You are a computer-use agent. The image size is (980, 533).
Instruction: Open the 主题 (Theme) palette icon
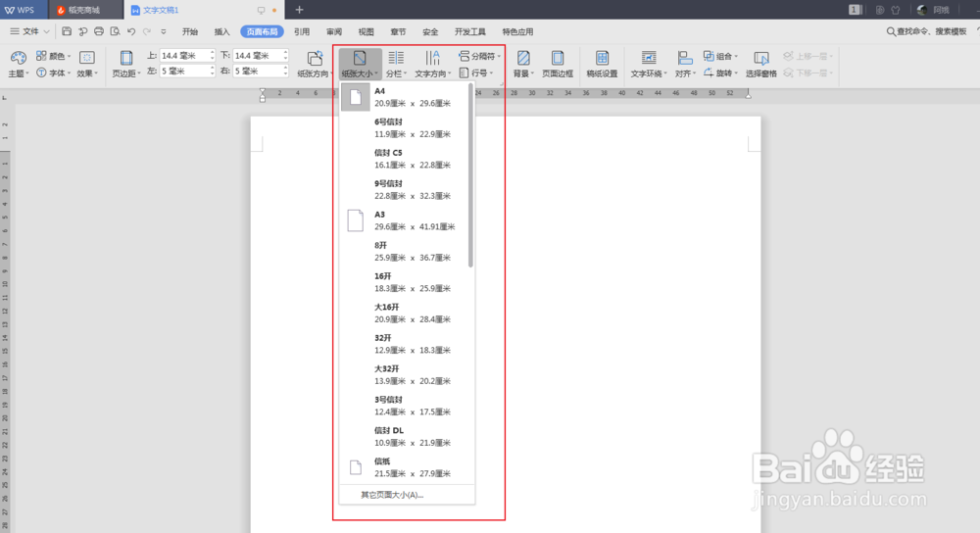[x=18, y=58]
